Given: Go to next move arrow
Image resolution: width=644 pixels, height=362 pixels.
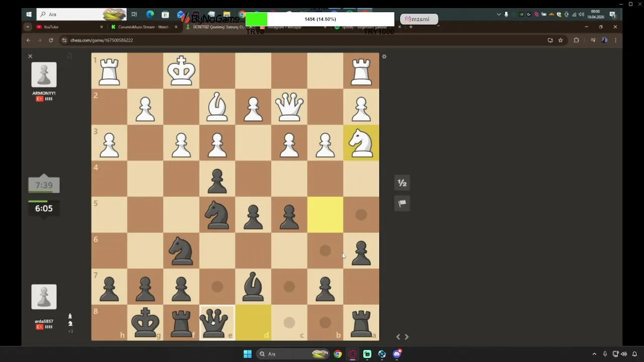Looking at the screenshot, I should coord(407,337).
